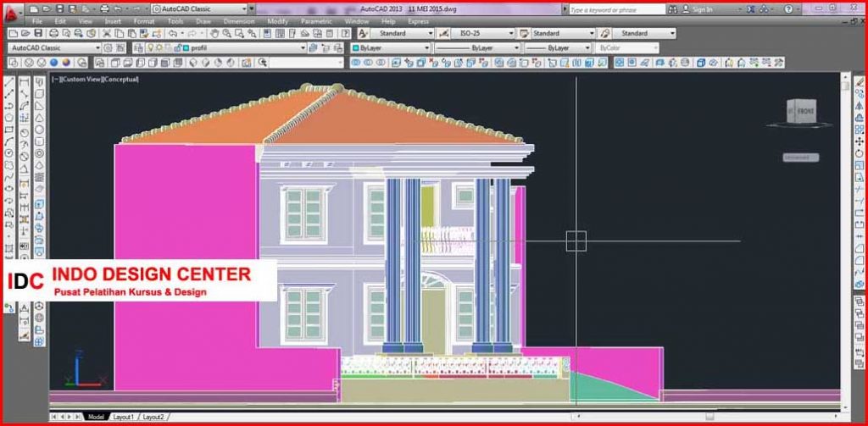Click the profil layer color swatch
Viewport: 868px width, 426px height.
pyautogui.click(x=186, y=48)
